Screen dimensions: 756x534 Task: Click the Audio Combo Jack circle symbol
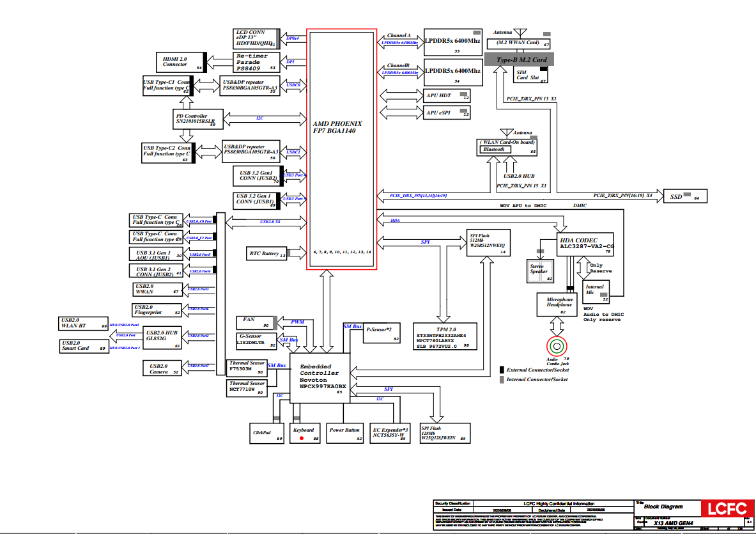click(557, 346)
